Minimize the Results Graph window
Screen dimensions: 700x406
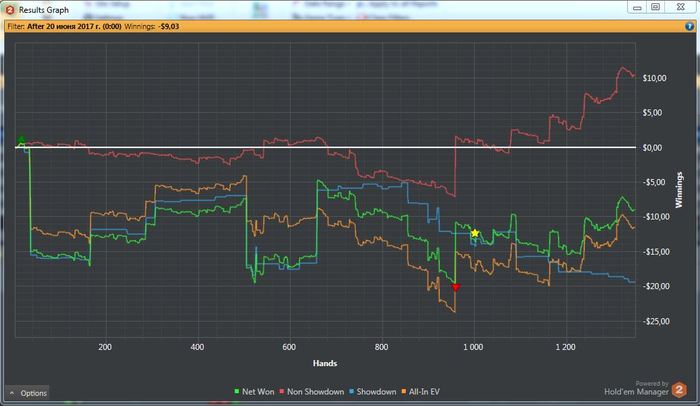click(638, 8)
